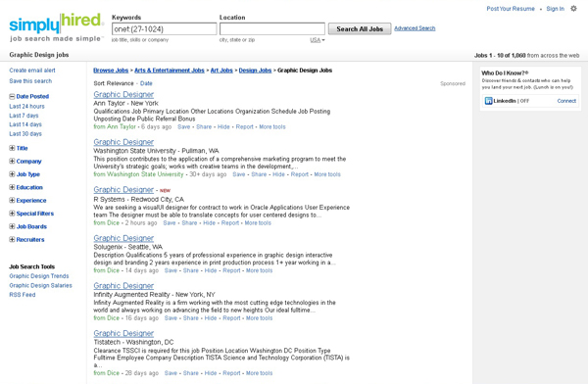Open More tools for Ann Taylor job
This screenshot has width=588, height=384.
pyautogui.click(x=272, y=126)
